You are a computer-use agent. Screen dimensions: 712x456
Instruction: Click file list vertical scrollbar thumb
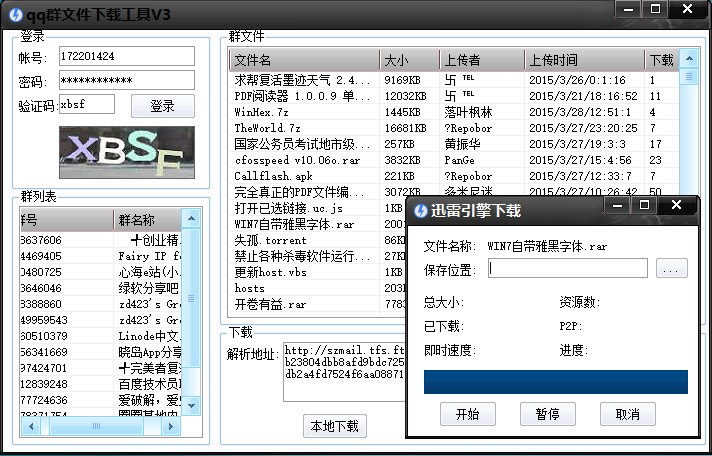coord(689,76)
